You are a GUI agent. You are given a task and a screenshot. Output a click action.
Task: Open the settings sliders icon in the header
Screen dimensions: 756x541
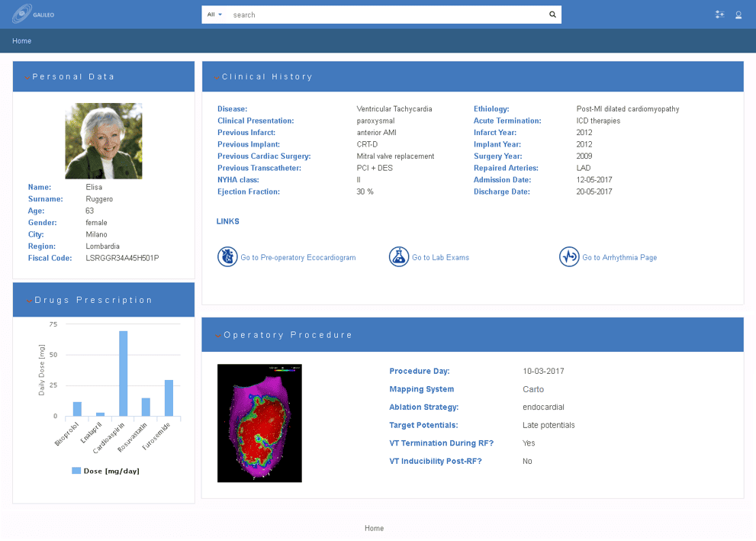[x=719, y=14]
